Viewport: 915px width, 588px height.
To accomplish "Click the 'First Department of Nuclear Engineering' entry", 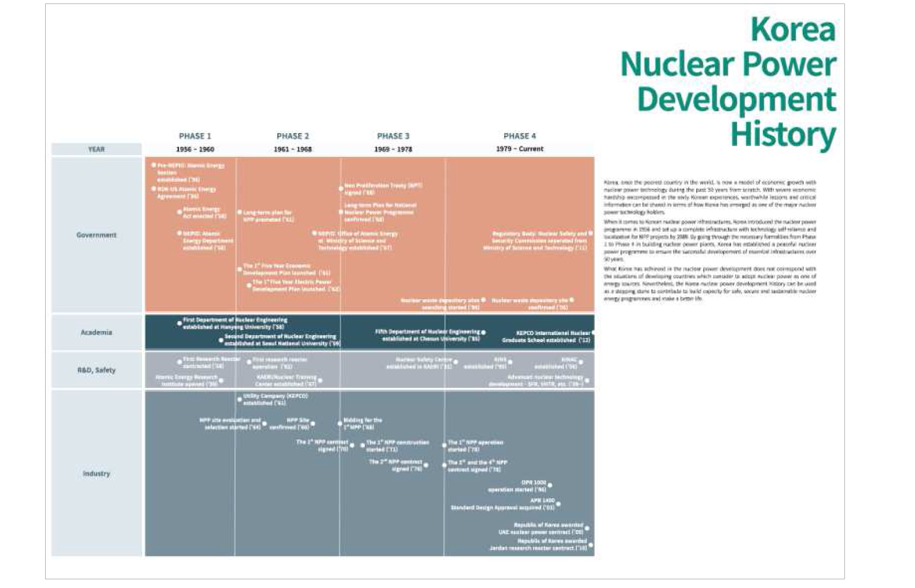I will click(x=233, y=323).
